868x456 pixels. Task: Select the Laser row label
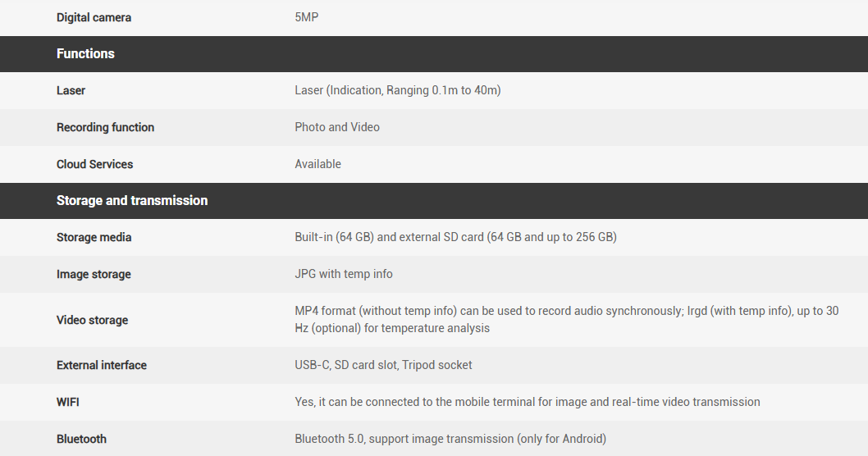71,91
